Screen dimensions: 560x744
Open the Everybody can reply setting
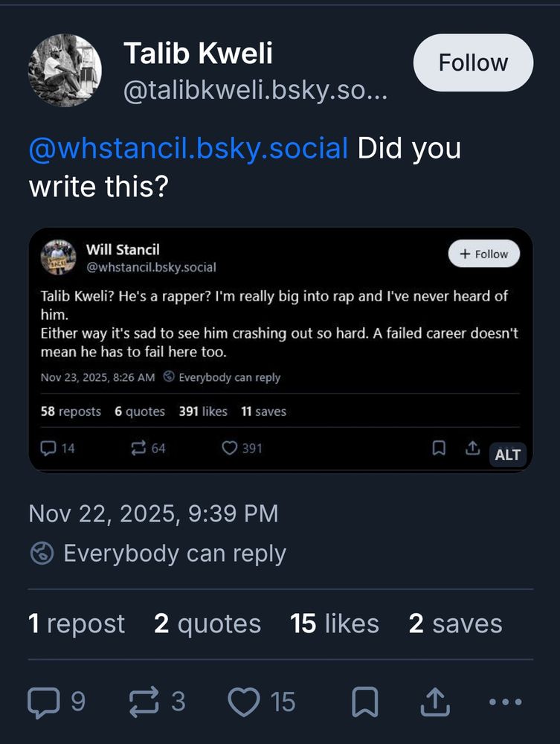click(x=174, y=554)
